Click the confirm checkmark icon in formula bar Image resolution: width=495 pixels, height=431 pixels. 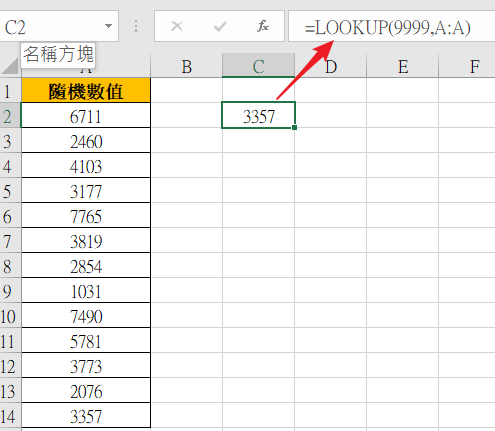(x=220, y=26)
